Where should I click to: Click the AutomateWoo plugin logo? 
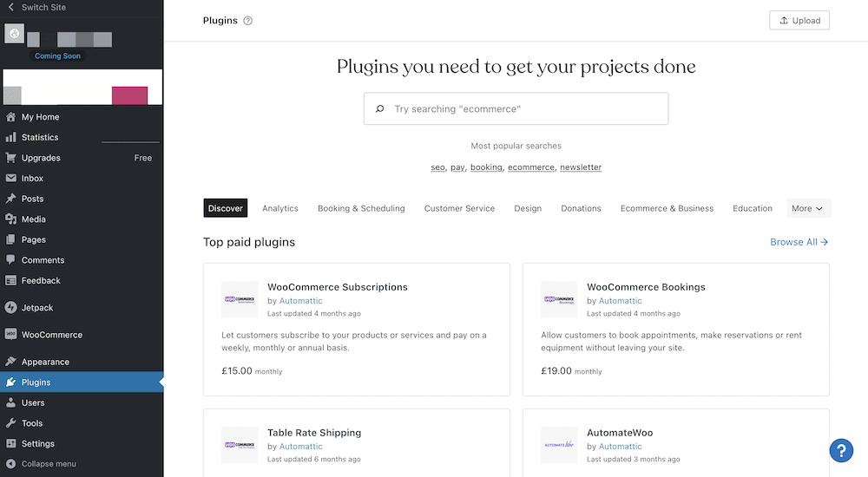coord(558,445)
